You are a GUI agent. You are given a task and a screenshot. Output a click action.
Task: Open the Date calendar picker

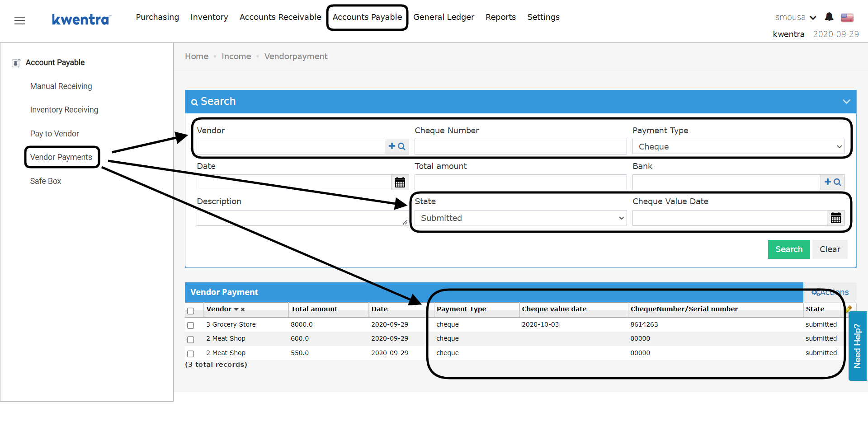400,183
